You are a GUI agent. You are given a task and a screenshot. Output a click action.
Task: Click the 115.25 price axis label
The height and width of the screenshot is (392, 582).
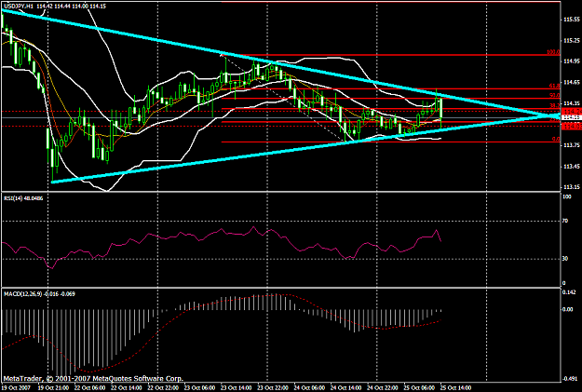(x=572, y=40)
